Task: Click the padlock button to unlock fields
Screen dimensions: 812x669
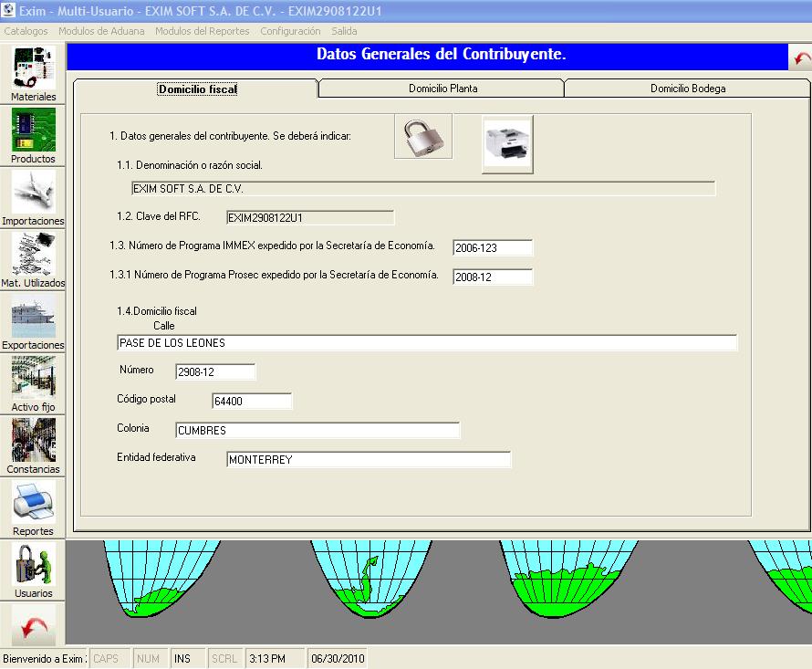Action: [x=423, y=136]
